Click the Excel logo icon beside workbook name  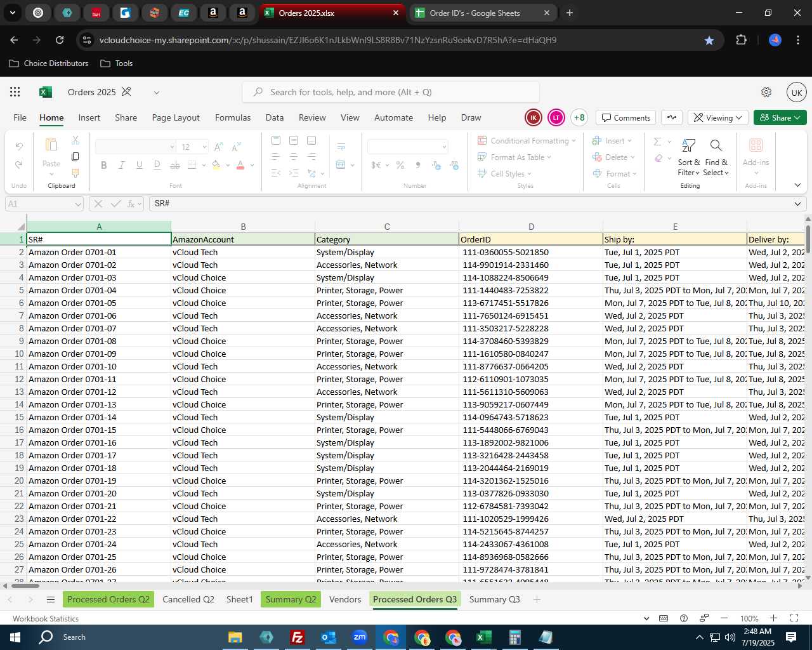click(45, 92)
